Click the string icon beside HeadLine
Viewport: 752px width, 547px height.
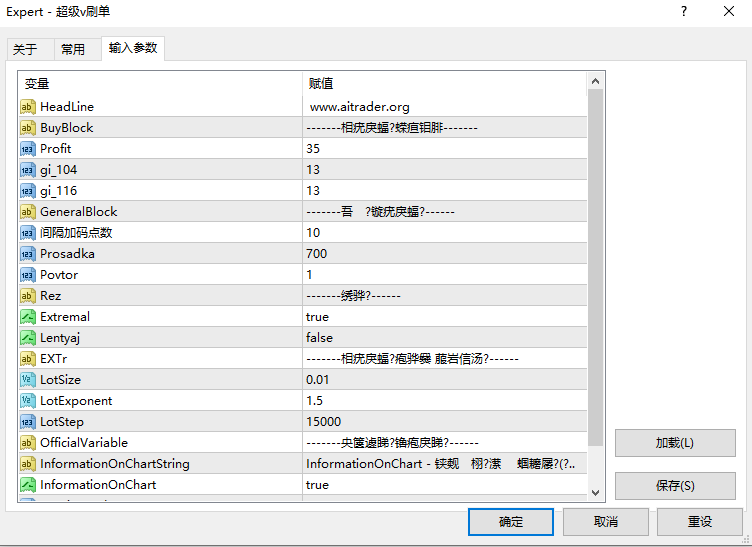click(28, 107)
